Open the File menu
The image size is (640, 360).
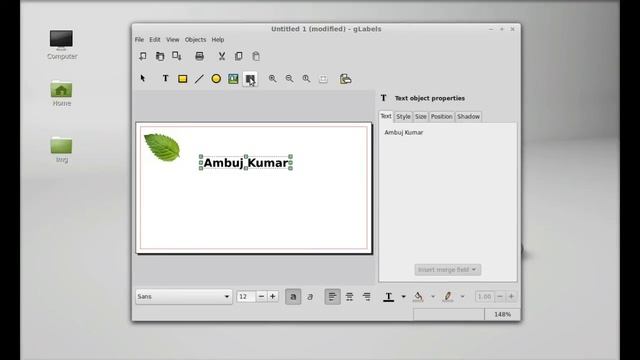click(x=139, y=40)
